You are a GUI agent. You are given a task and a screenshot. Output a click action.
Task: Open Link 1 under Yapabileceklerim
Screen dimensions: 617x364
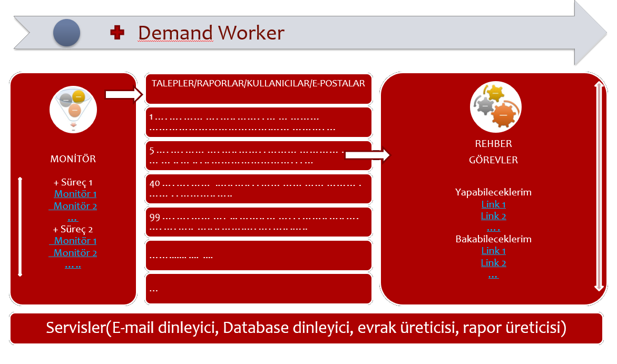point(493,204)
